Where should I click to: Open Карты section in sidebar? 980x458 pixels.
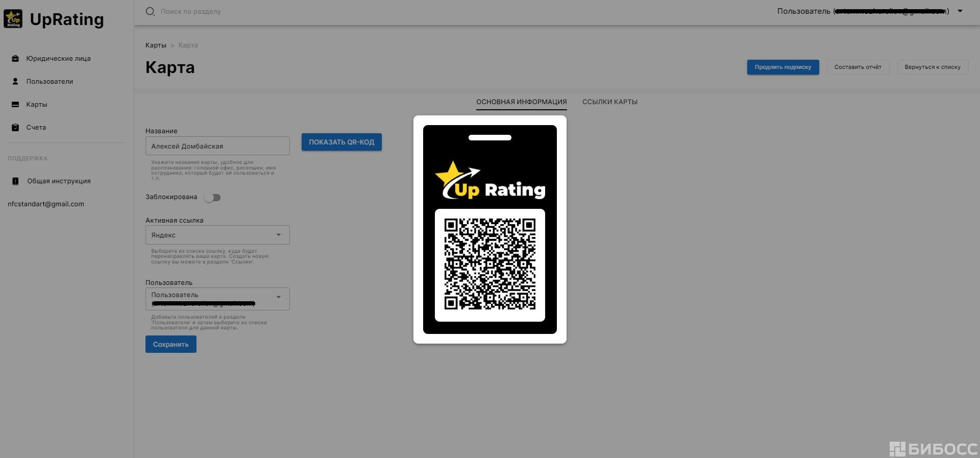pyautogui.click(x=37, y=105)
